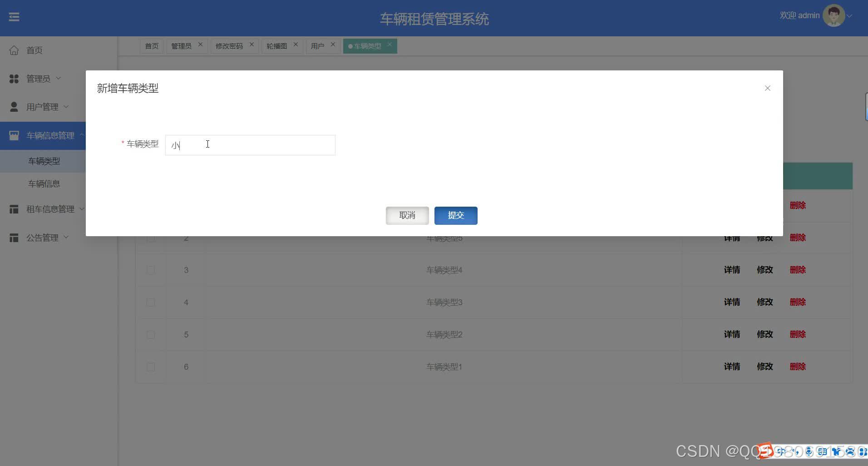This screenshot has height=466, width=868.
Task: Click the admin avatar picture
Action: click(x=833, y=15)
